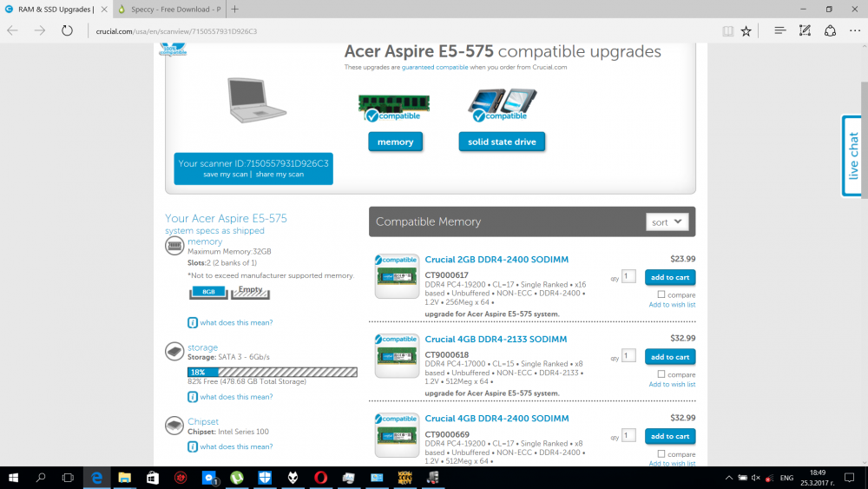This screenshot has height=489, width=868.
Task: Click the memory button under compatible RAM
Action: click(x=395, y=142)
